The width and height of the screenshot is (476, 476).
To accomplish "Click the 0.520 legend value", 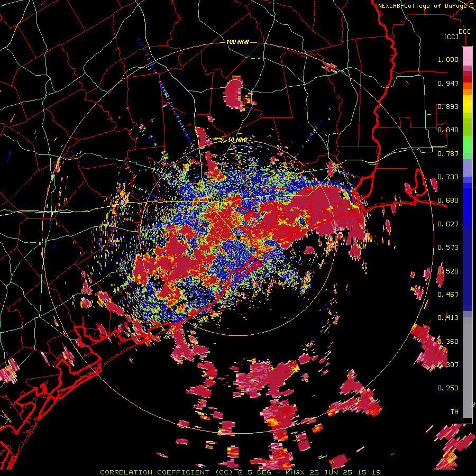I will tap(448, 271).
